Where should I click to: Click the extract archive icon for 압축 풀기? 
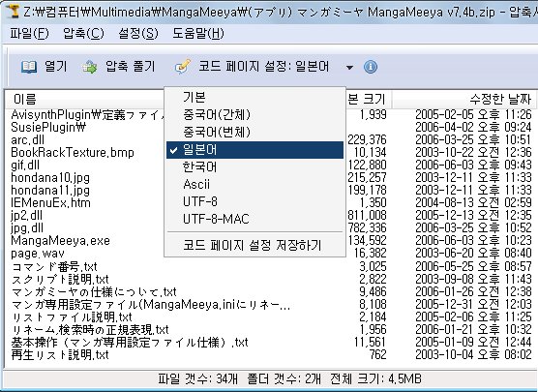pos(89,67)
